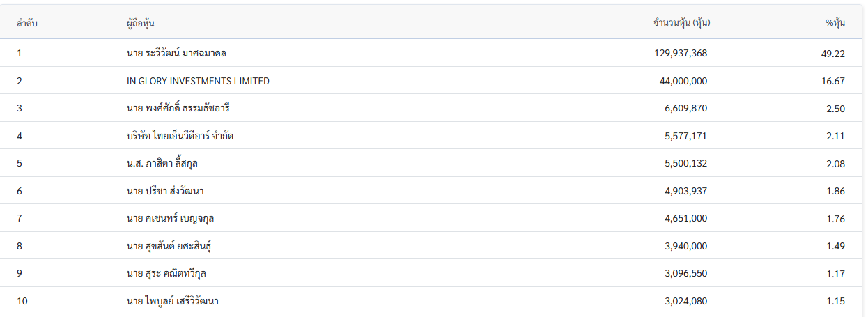Click share count 44,000,000

(683, 81)
